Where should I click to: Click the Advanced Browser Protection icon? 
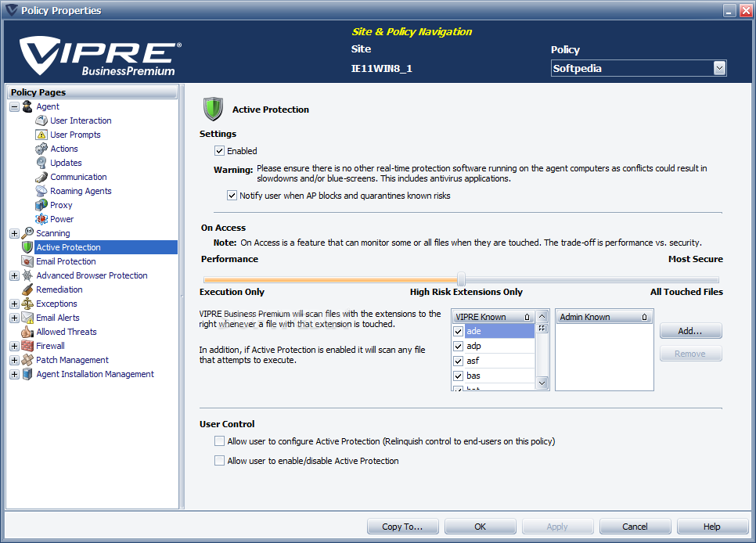click(x=27, y=275)
